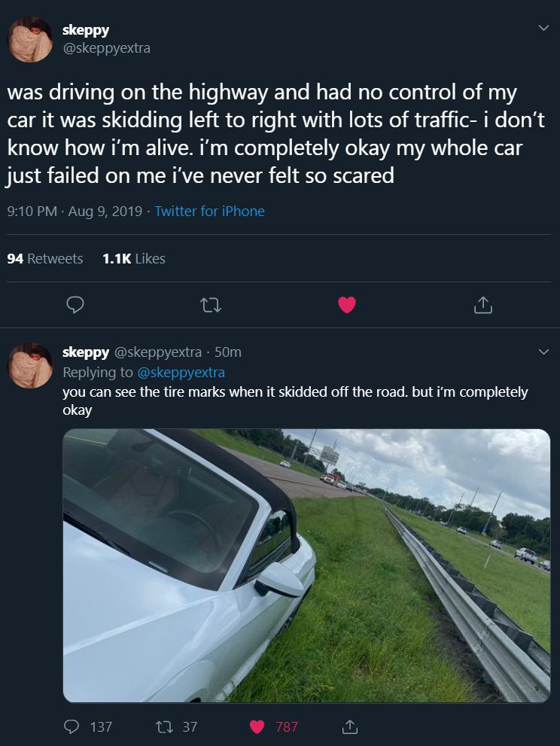The height and width of the screenshot is (746, 560).
Task: Open skeppy display name on main tweet
Action: pyautogui.click(x=85, y=30)
